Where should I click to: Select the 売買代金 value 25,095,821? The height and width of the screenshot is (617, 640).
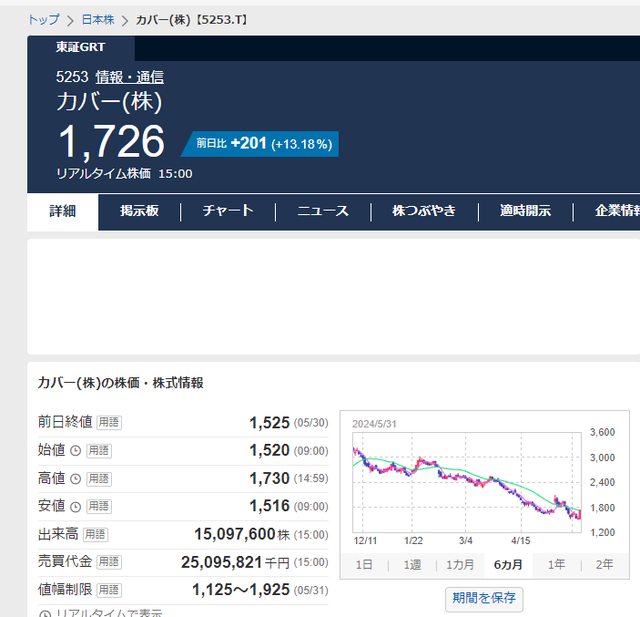click(222, 562)
